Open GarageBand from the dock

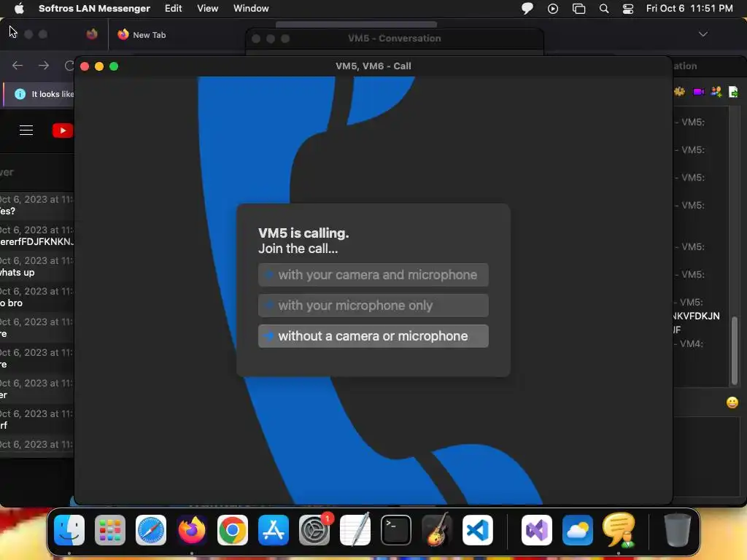(437, 530)
